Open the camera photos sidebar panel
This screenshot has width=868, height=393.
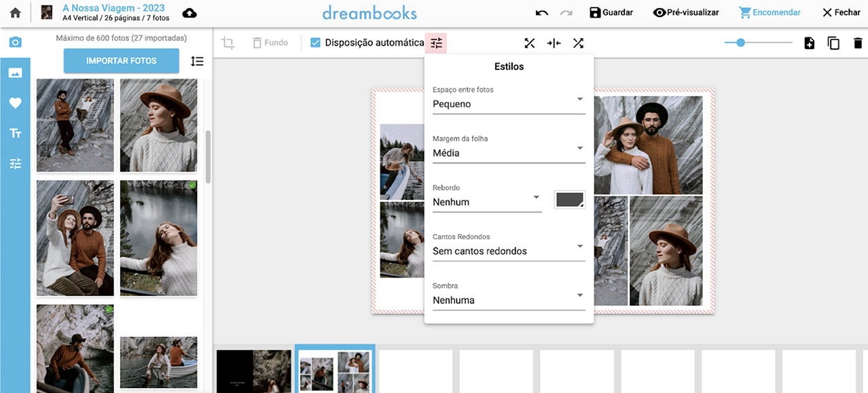click(15, 43)
